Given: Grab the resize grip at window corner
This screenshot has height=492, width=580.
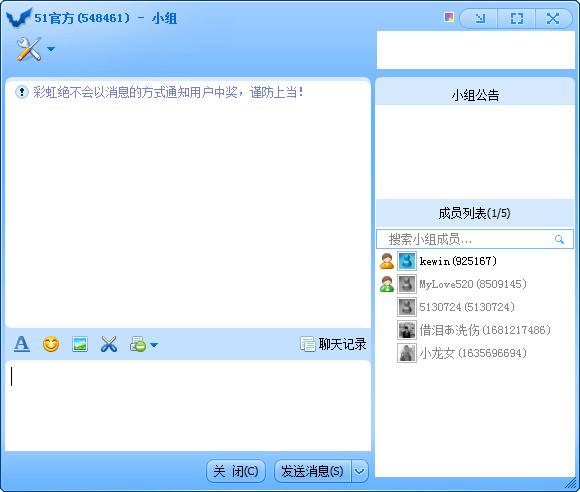Looking at the screenshot, I should coord(571,483).
